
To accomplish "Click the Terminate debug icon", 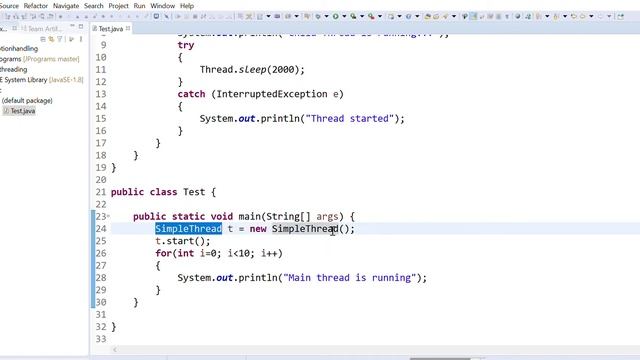I will click(x=195, y=16).
